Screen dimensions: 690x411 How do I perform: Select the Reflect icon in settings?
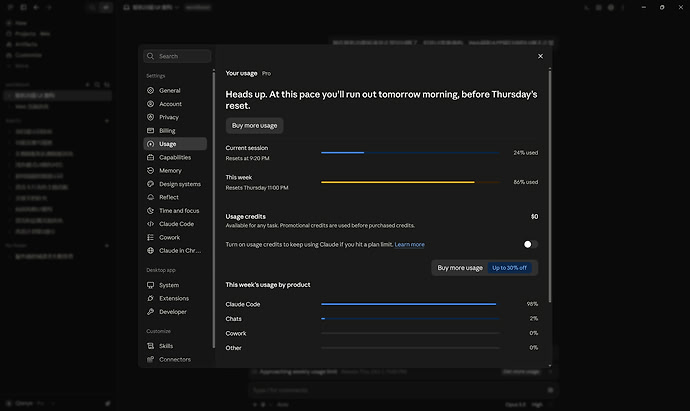point(150,197)
